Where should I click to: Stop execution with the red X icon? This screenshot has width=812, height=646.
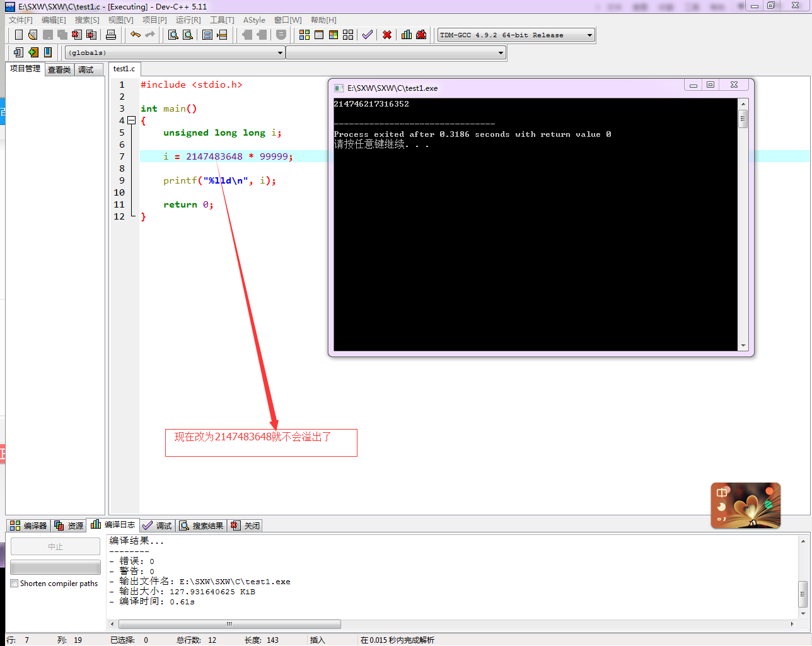(387, 35)
